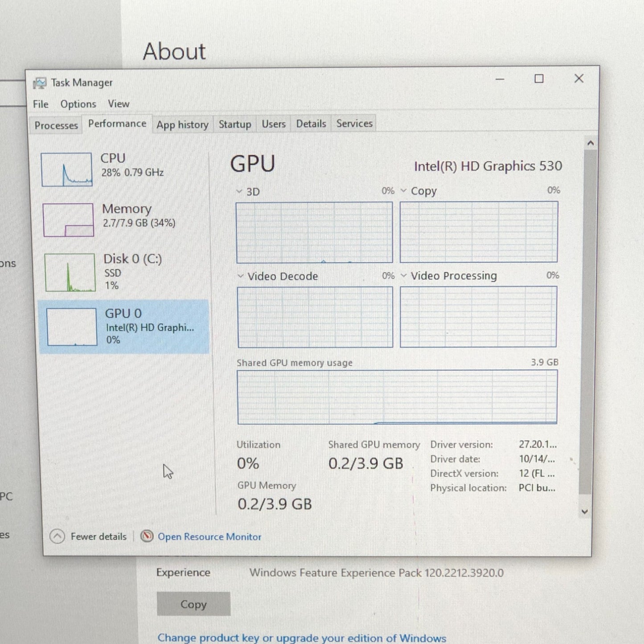Screen dimensions: 644x644
Task: Go to the Startup tab
Action: pos(235,124)
